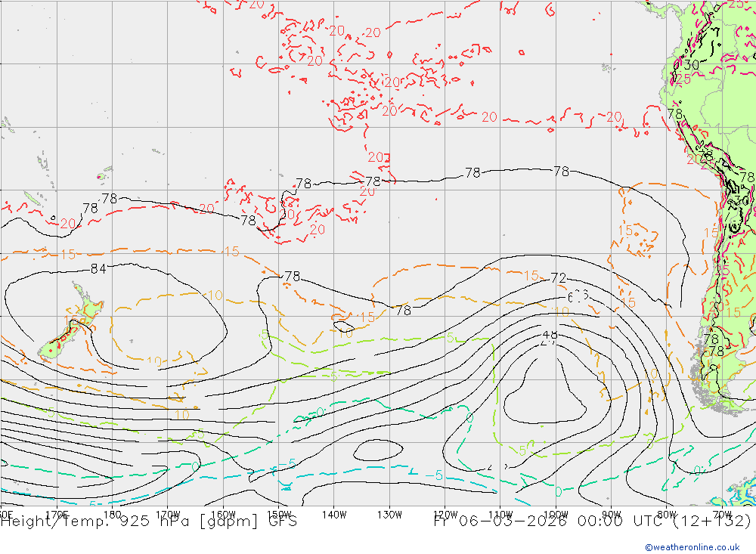Click the "48" height contour label
The height and width of the screenshot is (554, 756).
[x=550, y=335]
